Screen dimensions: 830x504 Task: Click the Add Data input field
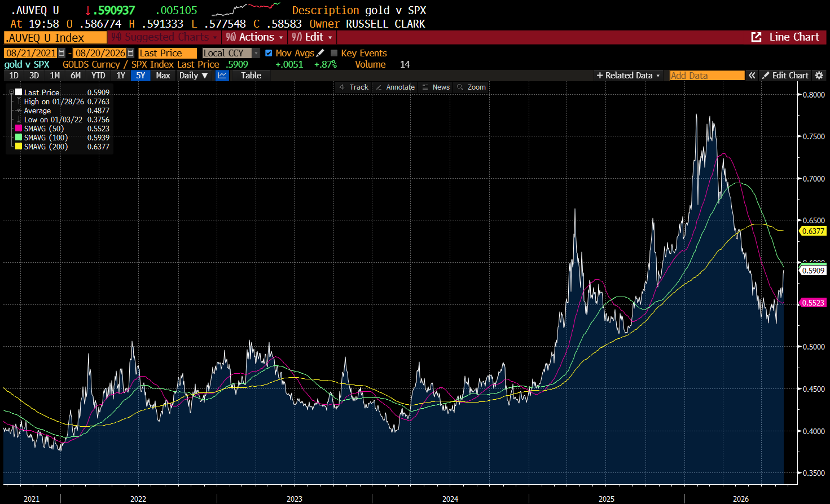(x=707, y=76)
